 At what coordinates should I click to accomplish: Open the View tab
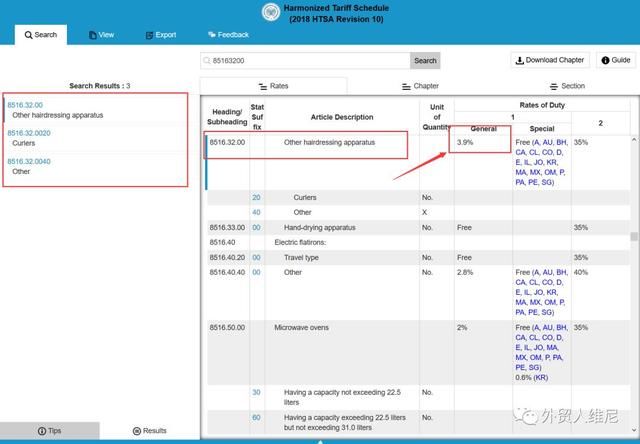[x=101, y=35]
